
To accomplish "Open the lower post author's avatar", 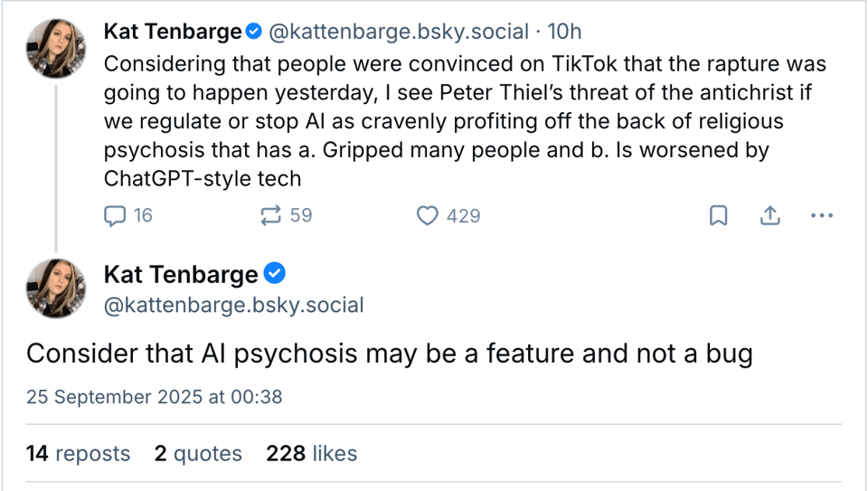I will coord(56,288).
